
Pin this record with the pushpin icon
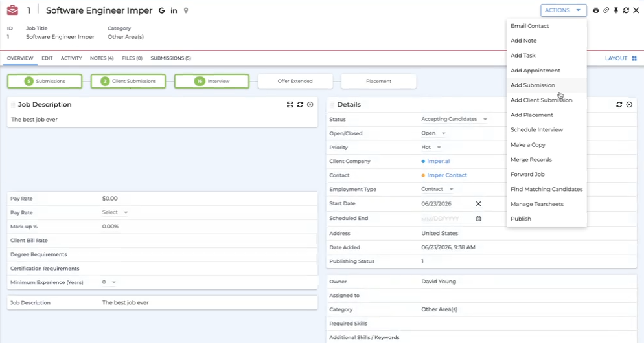pyautogui.click(x=616, y=10)
